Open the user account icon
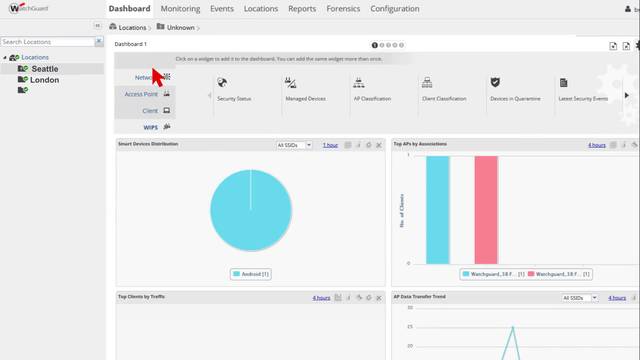This screenshot has width=640, height=360. [x=628, y=9]
